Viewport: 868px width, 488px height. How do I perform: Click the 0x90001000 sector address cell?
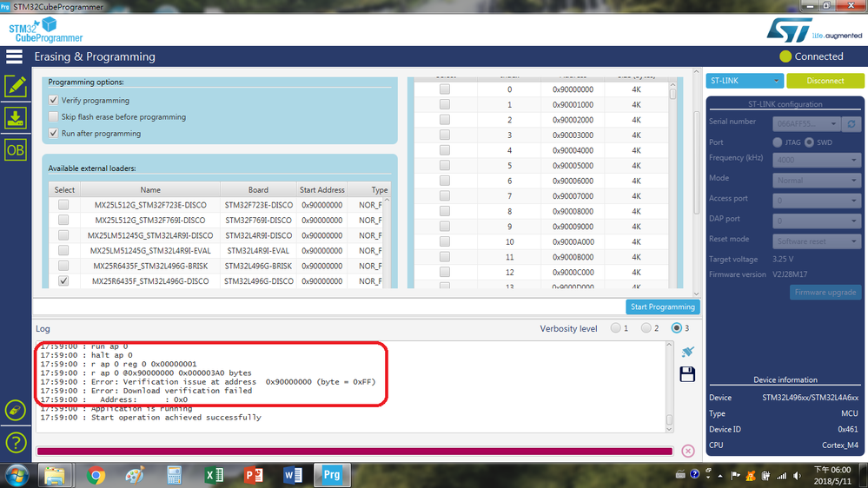click(573, 104)
